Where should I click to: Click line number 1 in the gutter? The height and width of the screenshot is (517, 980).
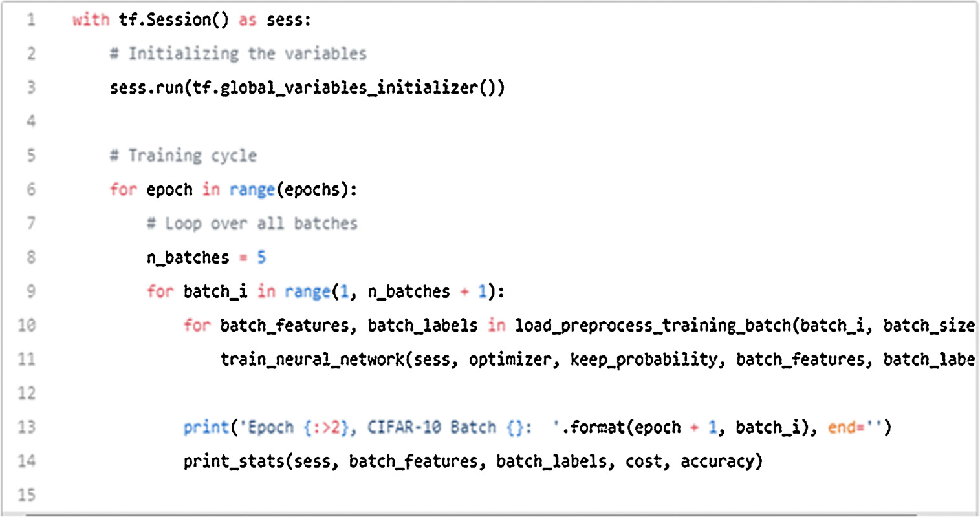click(30, 19)
